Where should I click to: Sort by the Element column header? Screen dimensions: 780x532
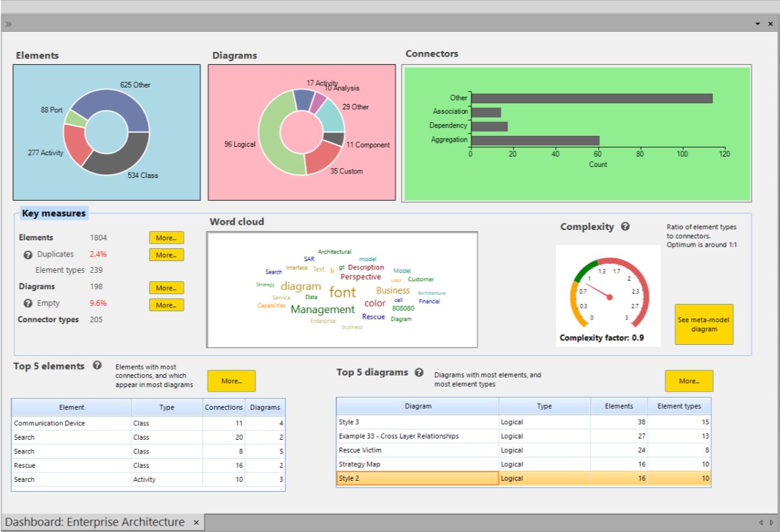click(x=71, y=407)
